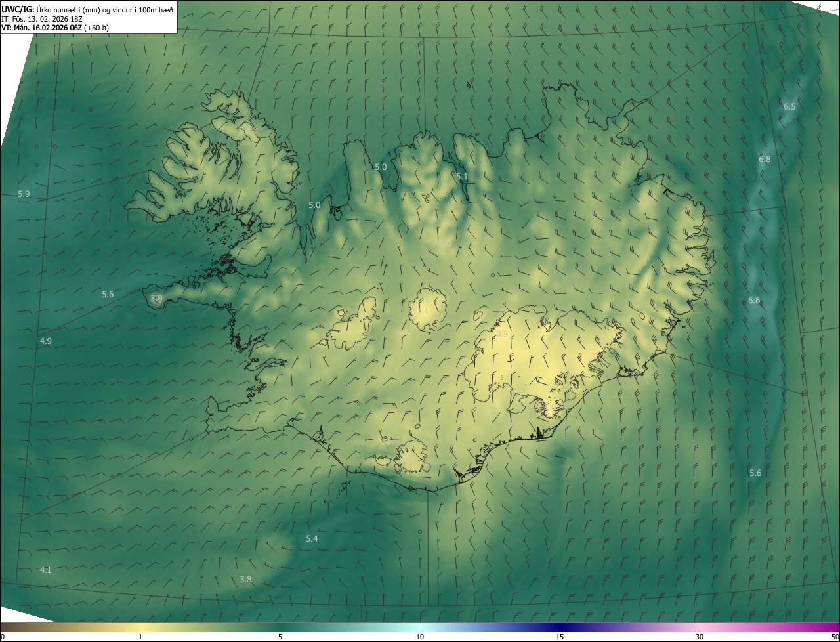The width and height of the screenshot is (840, 642).
Task: Click the '1' tick on the color scale
Action: (x=140, y=637)
